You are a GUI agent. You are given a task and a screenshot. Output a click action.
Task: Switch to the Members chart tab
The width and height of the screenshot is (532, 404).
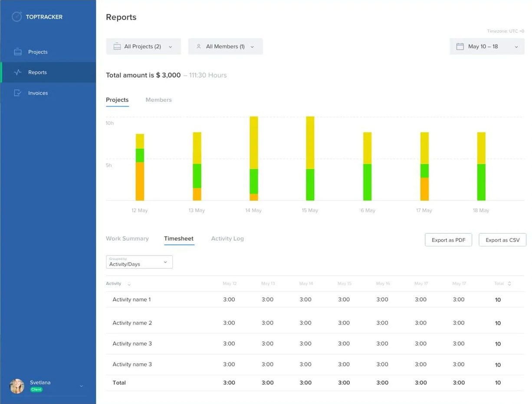click(158, 100)
